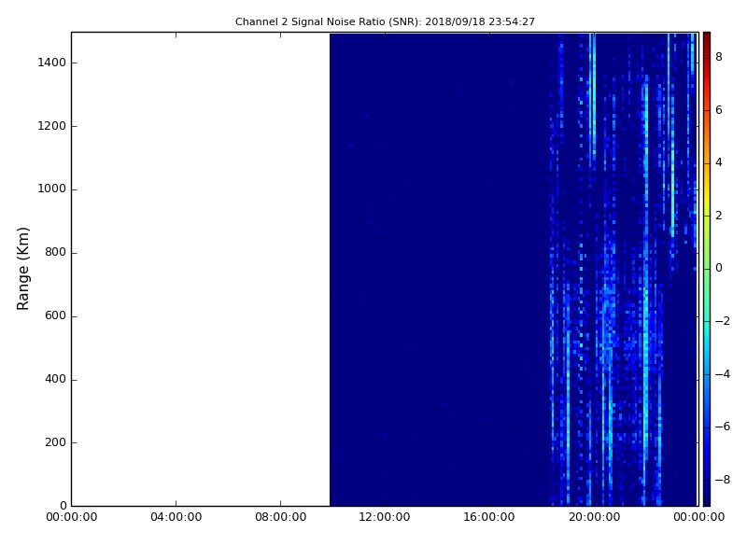Click the Range (Km) y-axis label

tap(22, 269)
